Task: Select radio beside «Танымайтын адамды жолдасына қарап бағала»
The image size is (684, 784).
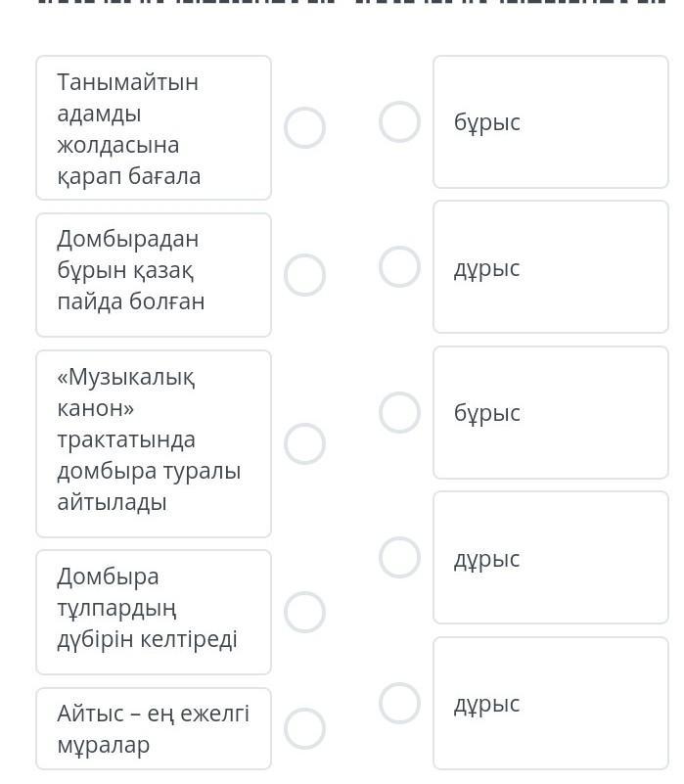Action: tap(304, 127)
